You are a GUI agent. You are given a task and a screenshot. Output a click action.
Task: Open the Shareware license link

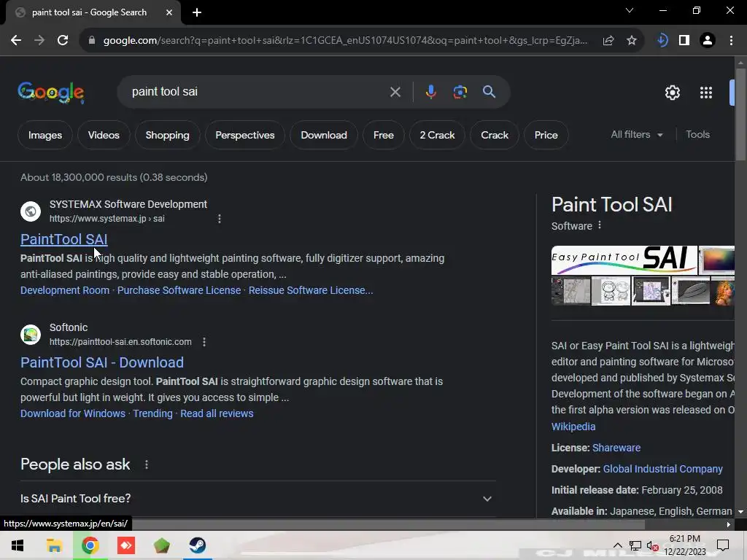point(616,448)
